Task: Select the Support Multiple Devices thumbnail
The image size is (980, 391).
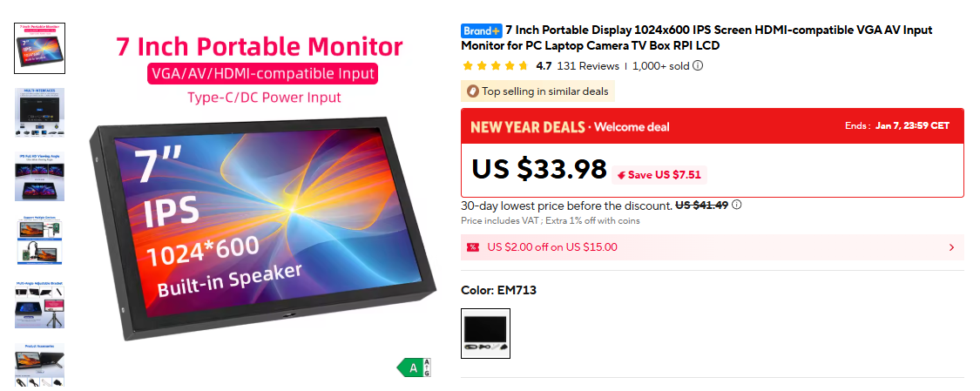Action: point(39,241)
